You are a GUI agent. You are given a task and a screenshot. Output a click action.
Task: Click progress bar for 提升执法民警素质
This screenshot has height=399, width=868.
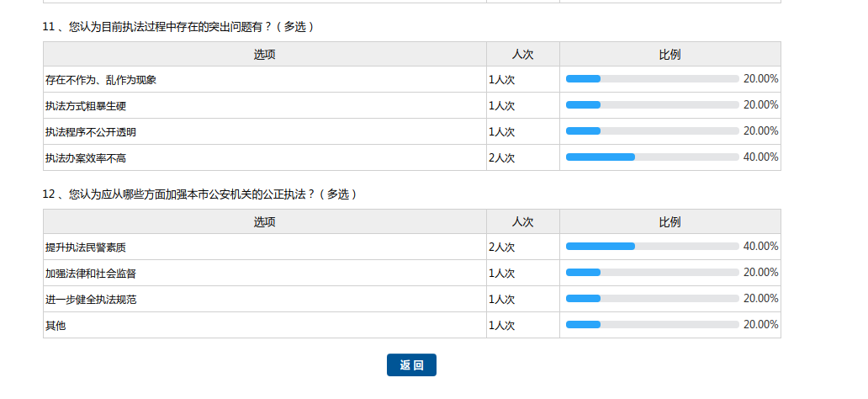pos(652,247)
